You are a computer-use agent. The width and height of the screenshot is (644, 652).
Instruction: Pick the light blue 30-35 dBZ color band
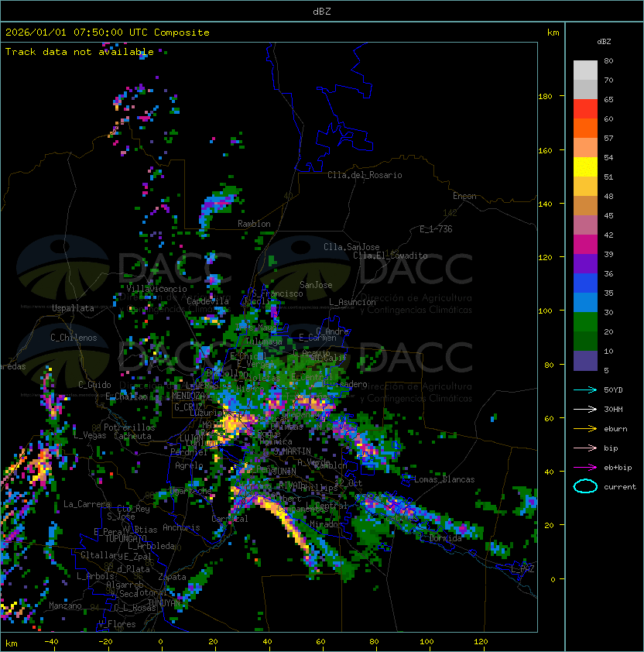585,303
